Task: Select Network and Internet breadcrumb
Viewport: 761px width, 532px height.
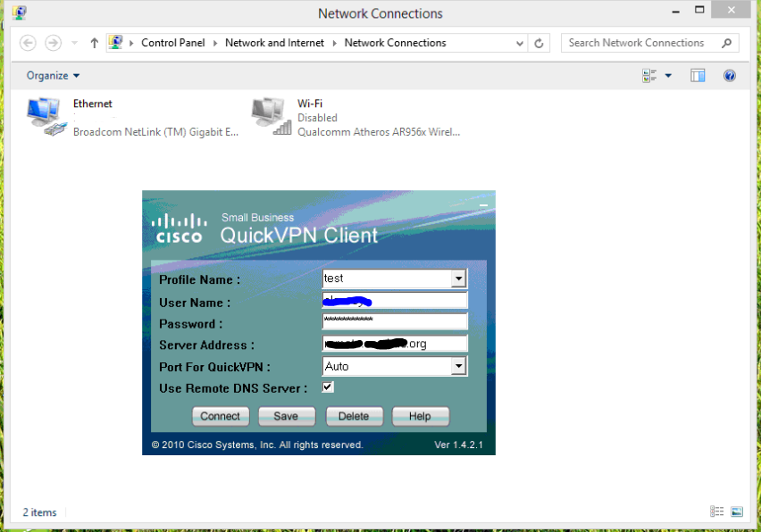Action: [x=274, y=43]
